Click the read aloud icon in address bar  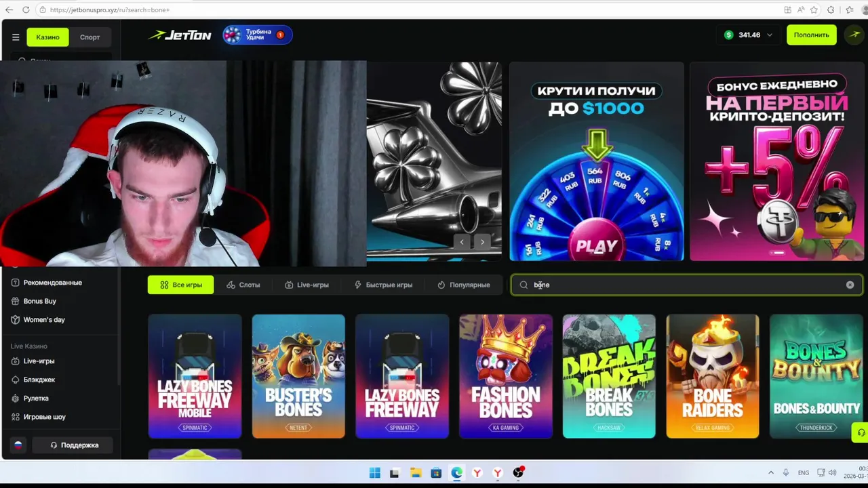801,9
